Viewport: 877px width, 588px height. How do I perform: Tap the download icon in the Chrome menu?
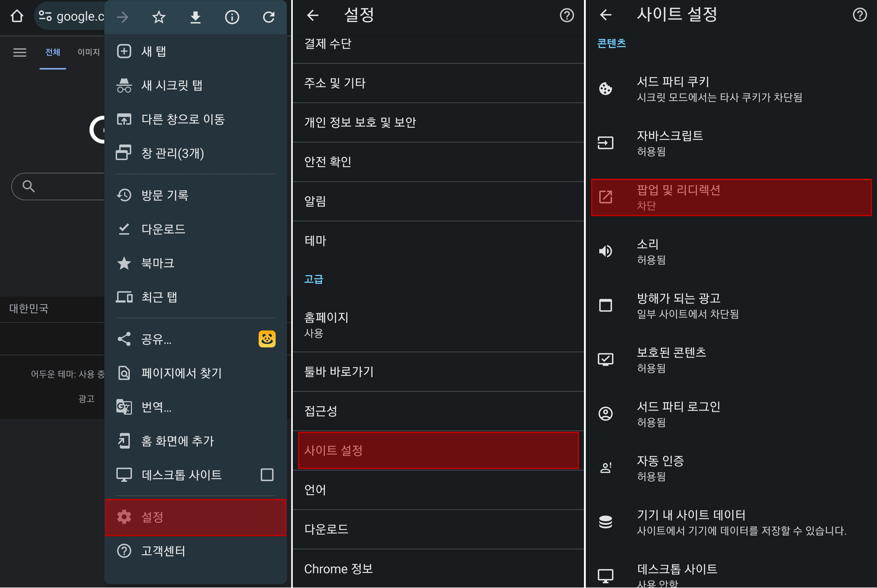195,17
